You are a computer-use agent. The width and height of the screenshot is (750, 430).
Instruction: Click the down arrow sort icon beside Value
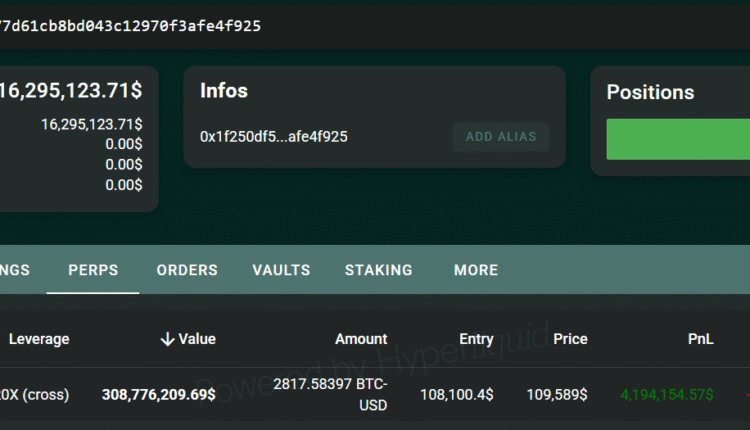pyautogui.click(x=166, y=339)
